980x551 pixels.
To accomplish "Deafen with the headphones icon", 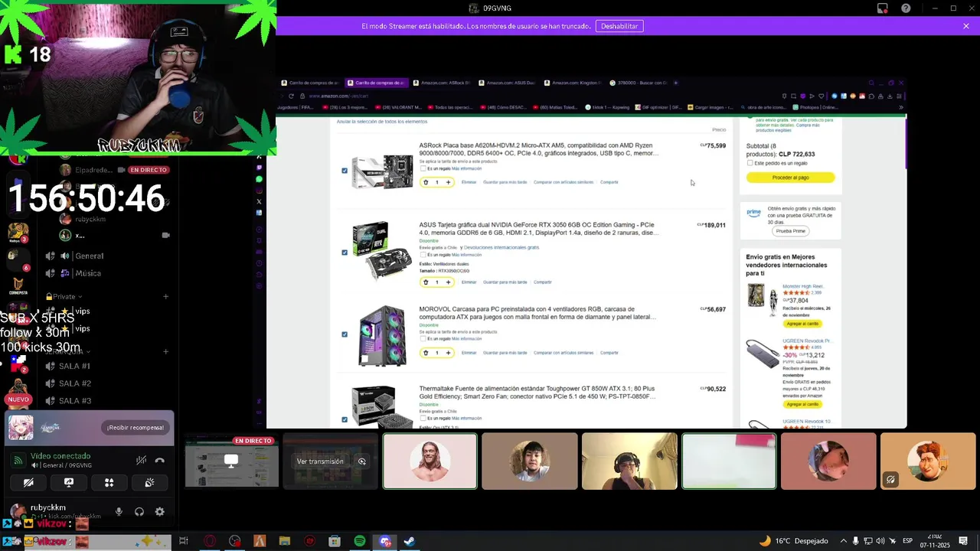I will point(139,512).
